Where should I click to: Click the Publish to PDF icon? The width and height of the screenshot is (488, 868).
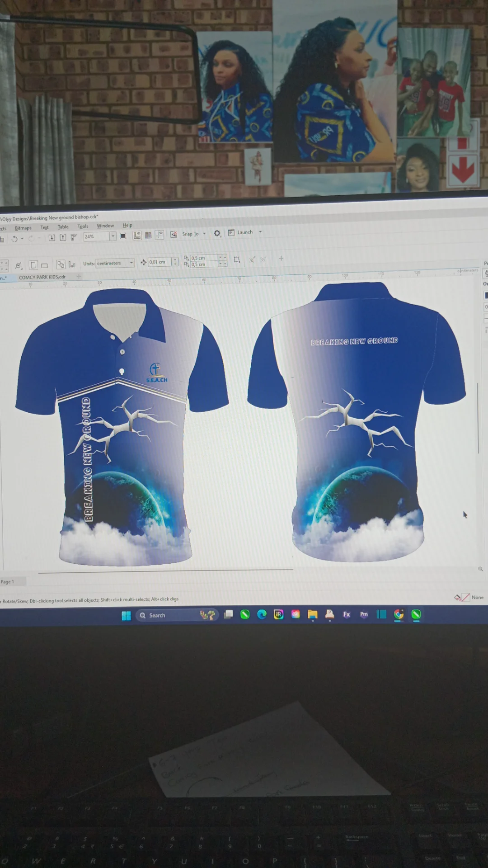pyautogui.click(x=74, y=237)
